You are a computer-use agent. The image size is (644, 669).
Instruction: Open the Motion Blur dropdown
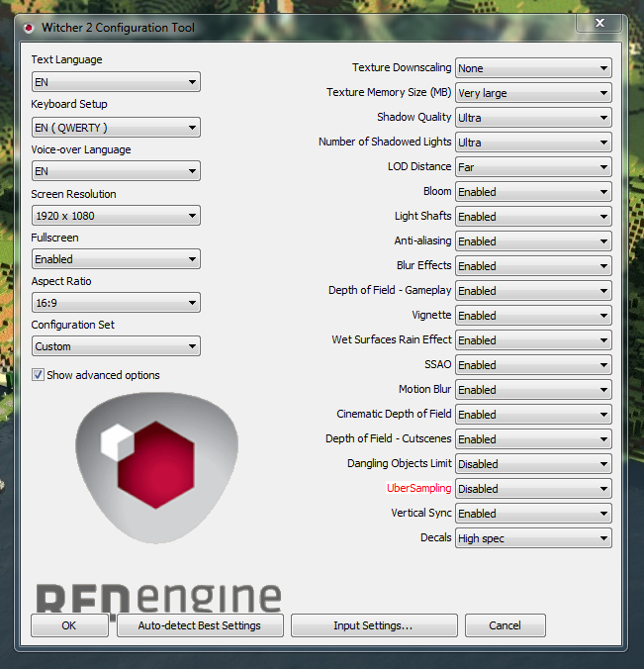[533, 390]
